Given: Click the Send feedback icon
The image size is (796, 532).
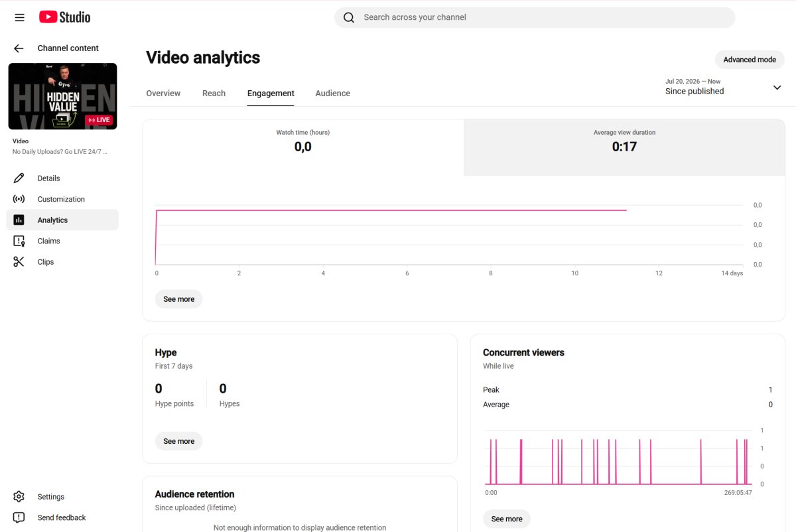Looking at the screenshot, I should click(x=19, y=517).
